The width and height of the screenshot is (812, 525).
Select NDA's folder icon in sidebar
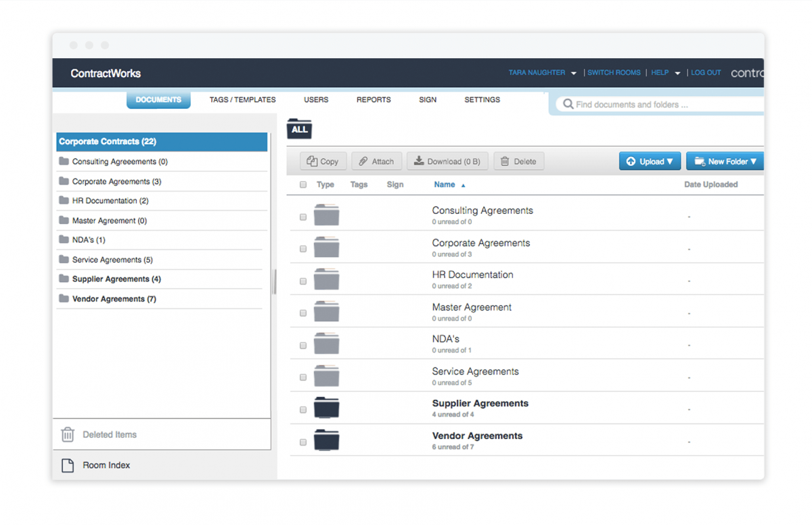tap(64, 240)
